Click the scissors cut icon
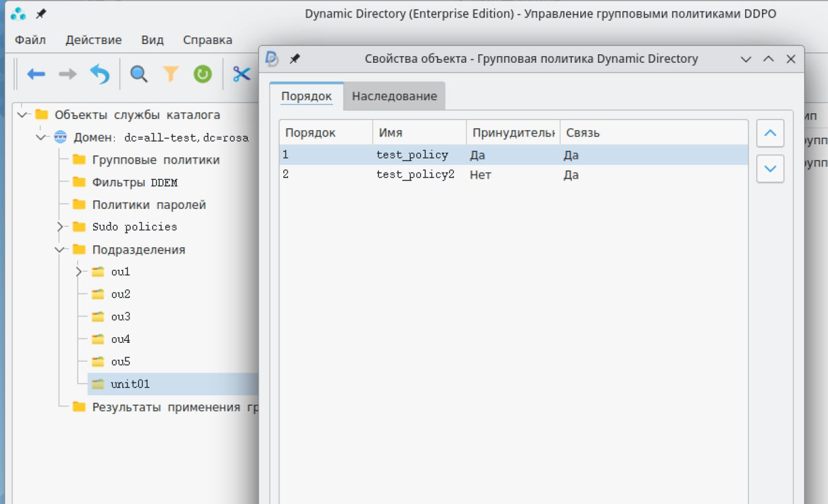 point(241,74)
